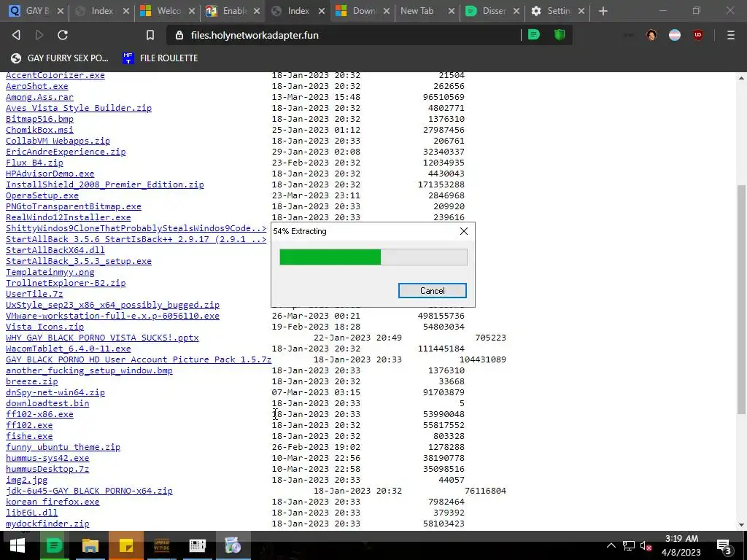747x560 pixels.
Task: Click the padlock site security icon
Action: 179,35
